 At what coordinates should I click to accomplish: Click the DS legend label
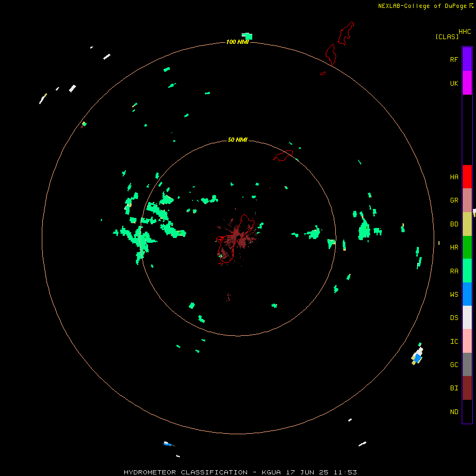[454, 318]
